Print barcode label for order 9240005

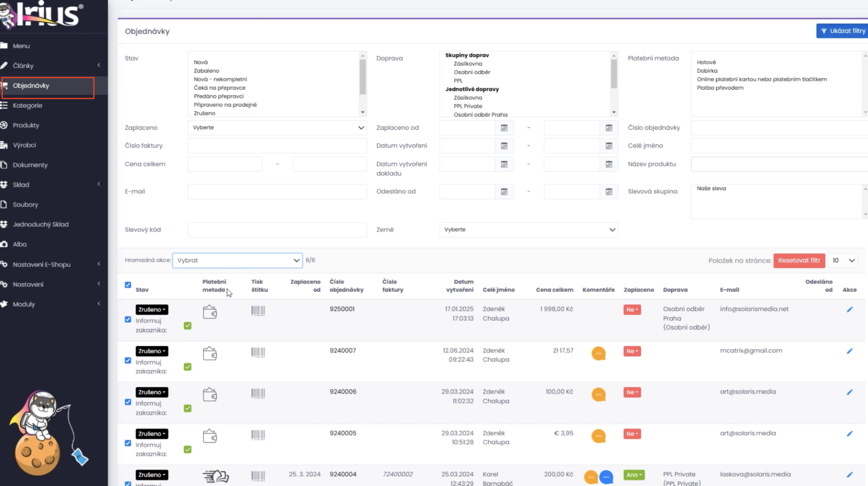(258, 435)
